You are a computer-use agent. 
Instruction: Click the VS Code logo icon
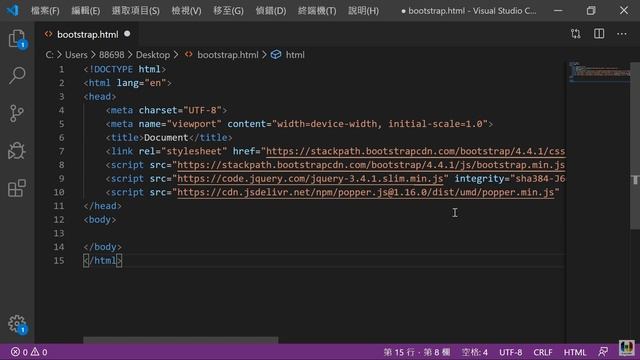tap(13, 10)
